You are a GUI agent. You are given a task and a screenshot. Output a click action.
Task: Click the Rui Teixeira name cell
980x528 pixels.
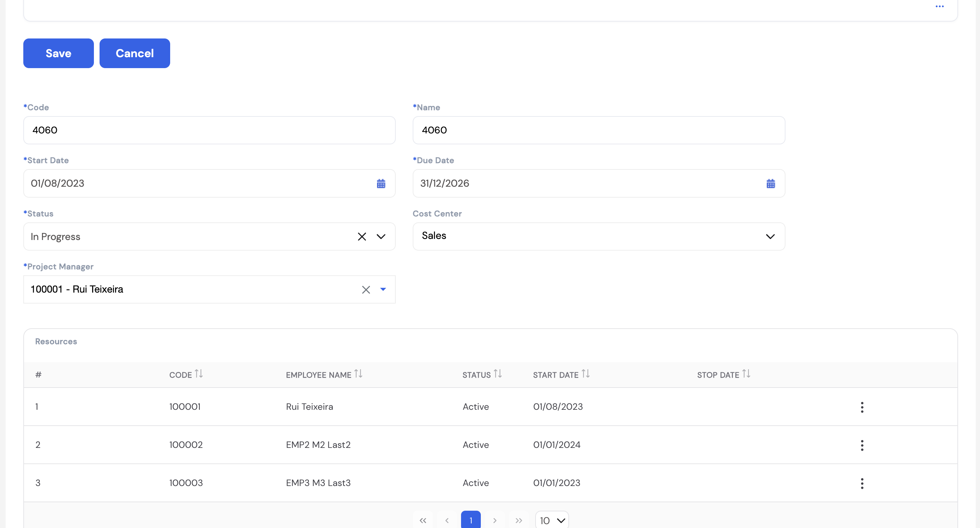(x=309, y=407)
